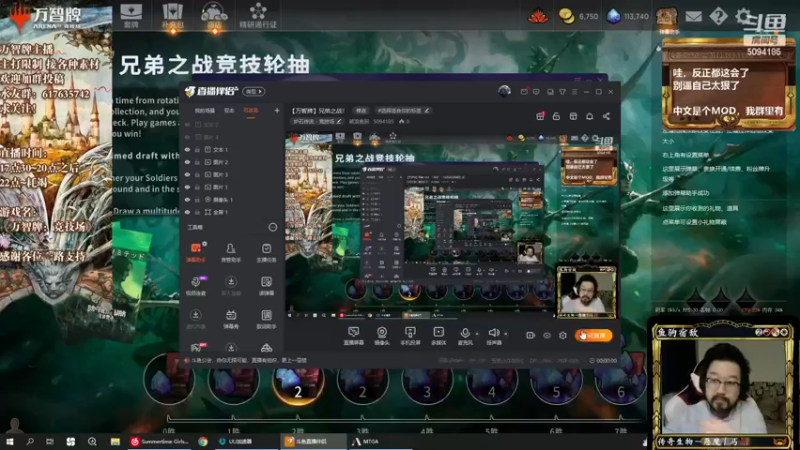The image size is (800, 450).
Task: Select the 文本 1 source row
Action: [x=231, y=149]
